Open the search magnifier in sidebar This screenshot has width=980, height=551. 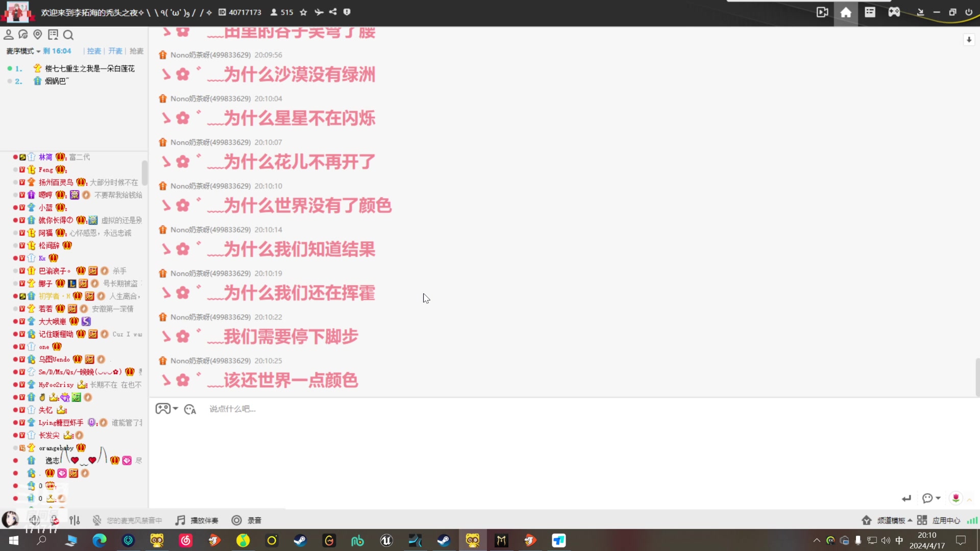coord(68,35)
